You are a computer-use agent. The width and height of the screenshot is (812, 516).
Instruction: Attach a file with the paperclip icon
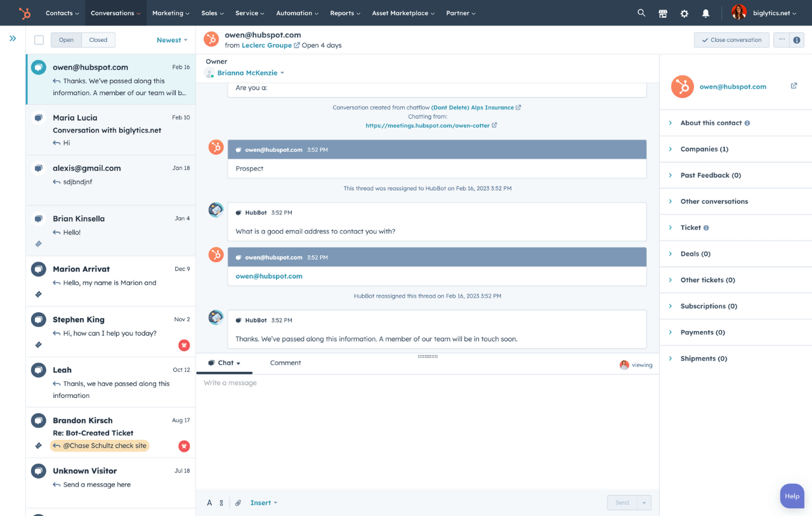(x=238, y=502)
